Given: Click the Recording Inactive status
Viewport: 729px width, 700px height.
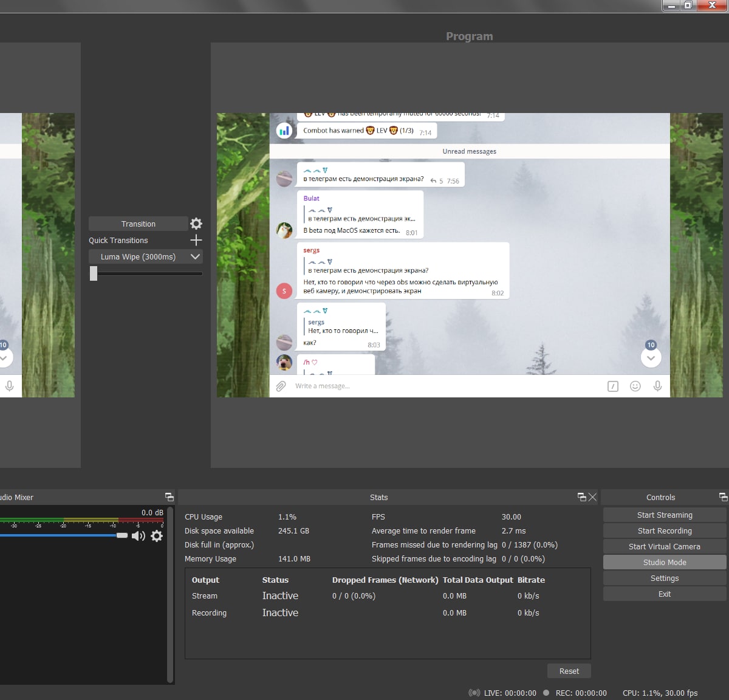Looking at the screenshot, I should point(280,612).
